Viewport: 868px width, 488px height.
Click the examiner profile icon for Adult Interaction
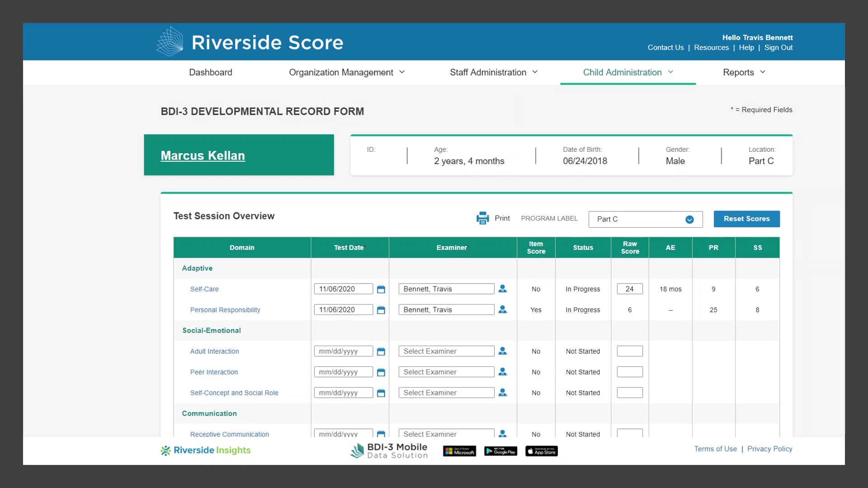point(503,351)
